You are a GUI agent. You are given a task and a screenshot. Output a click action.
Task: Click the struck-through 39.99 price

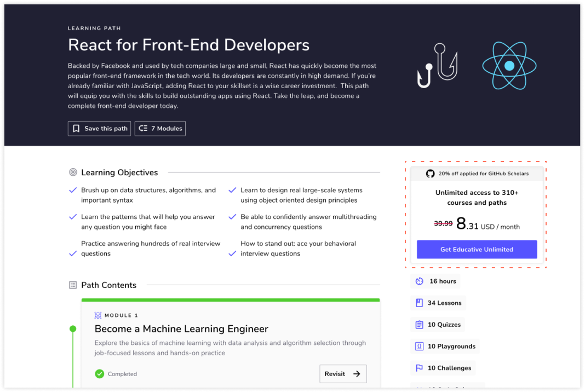(443, 223)
